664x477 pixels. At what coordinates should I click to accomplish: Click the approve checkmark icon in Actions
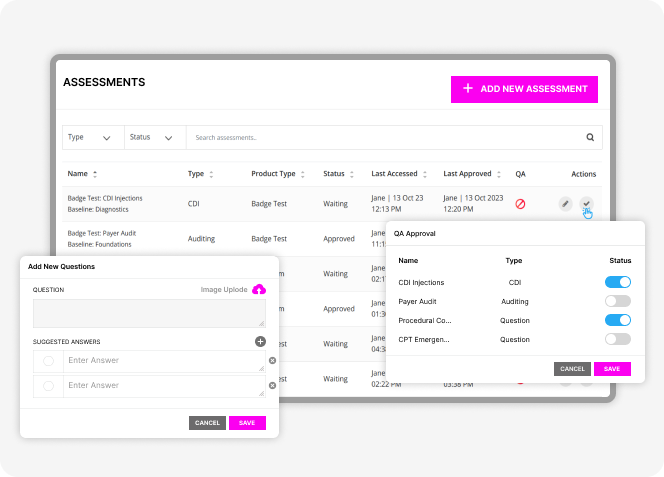[x=587, y=204]
